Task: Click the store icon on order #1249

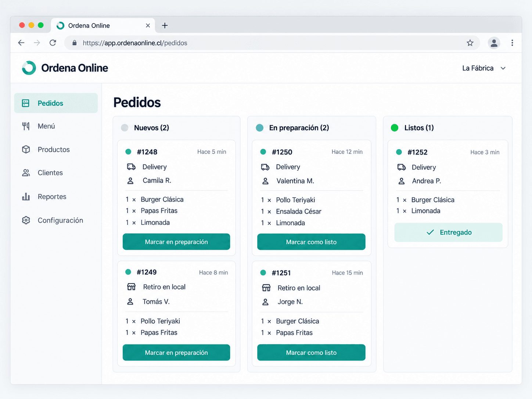Action: (x=131, y=287)
